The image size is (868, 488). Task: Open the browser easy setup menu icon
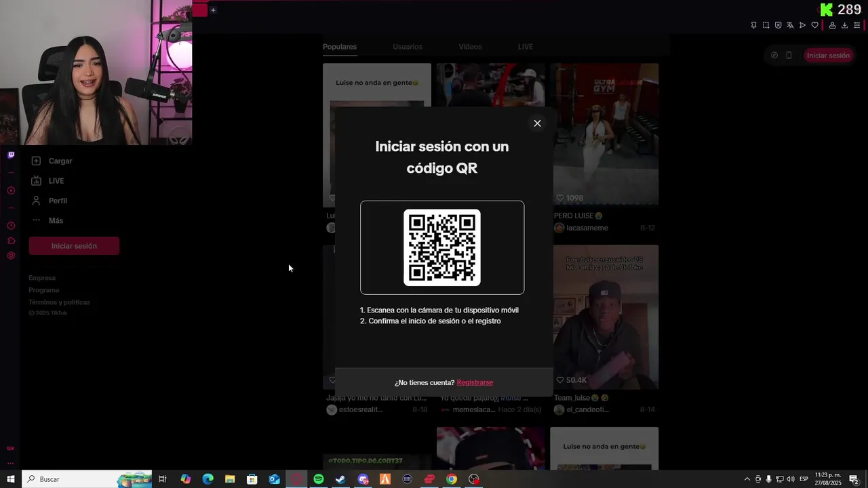(x=856, y=25)
